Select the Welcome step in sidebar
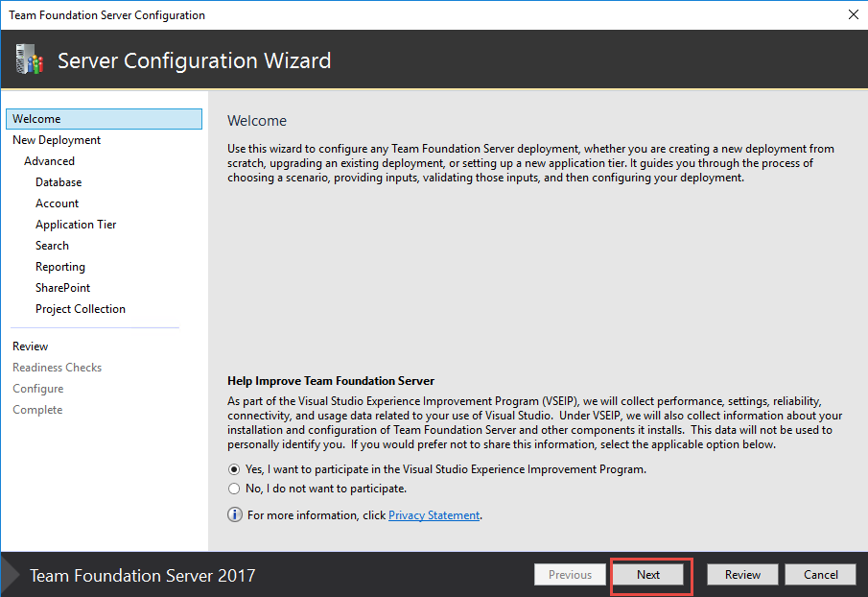The height and width of the screenshot is (597, 868). click(105, 119)
